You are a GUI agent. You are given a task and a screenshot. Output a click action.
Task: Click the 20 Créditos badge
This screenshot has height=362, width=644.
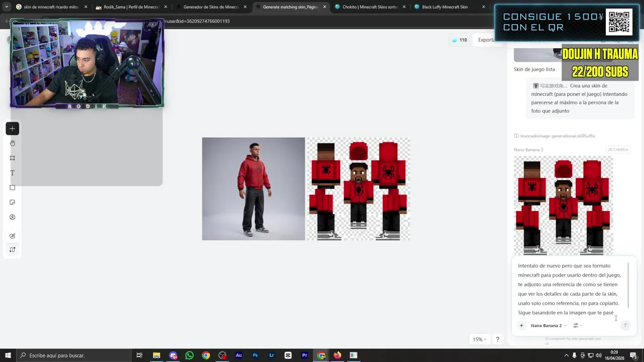618,149
